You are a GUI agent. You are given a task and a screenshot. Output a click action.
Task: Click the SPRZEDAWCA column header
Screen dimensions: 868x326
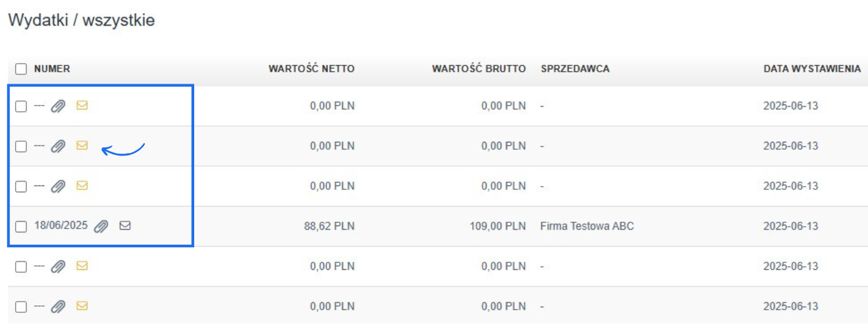pos(575,69)
